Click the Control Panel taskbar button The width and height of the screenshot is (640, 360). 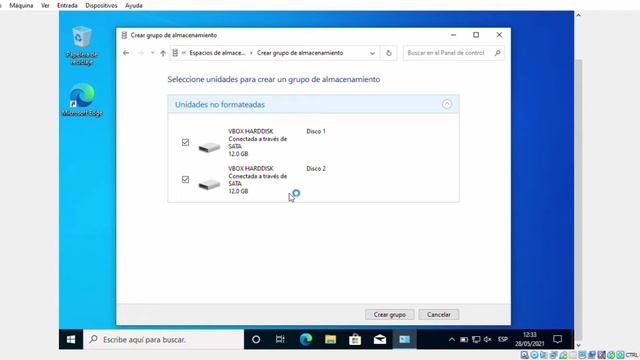[x=404, y=339]
